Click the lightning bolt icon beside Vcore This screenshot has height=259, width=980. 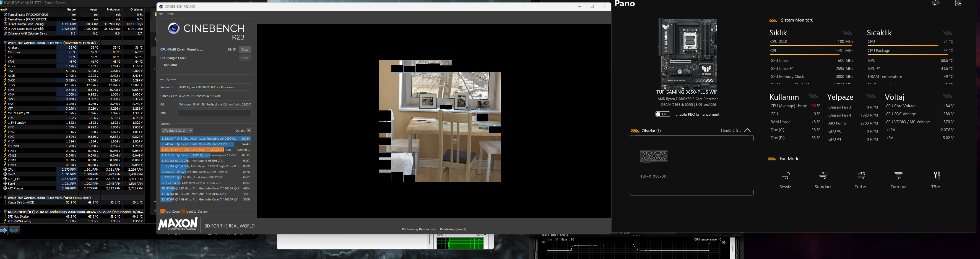(x=5, y=67)
